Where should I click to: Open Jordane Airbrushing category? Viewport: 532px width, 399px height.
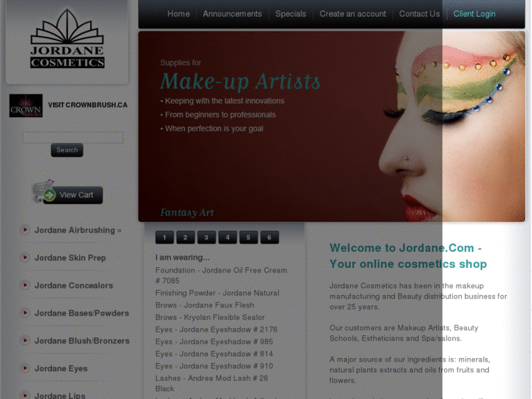click(78, 230)
